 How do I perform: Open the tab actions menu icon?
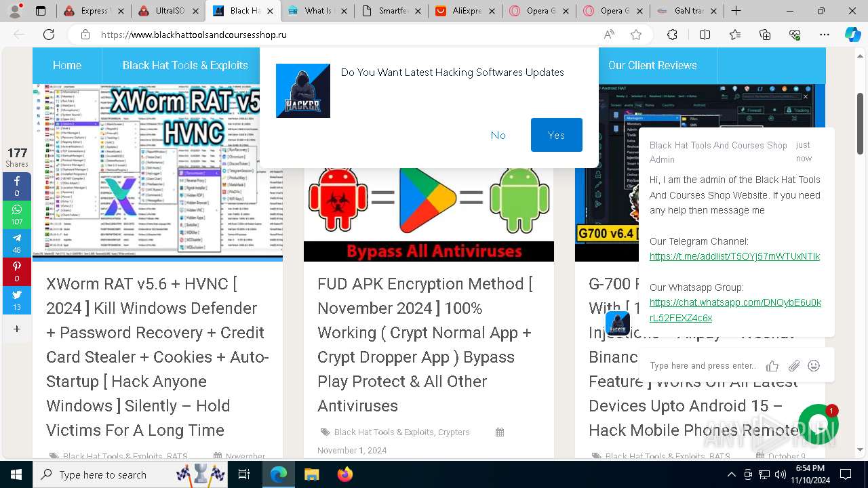pyautogui.click(x=41, y=11)
